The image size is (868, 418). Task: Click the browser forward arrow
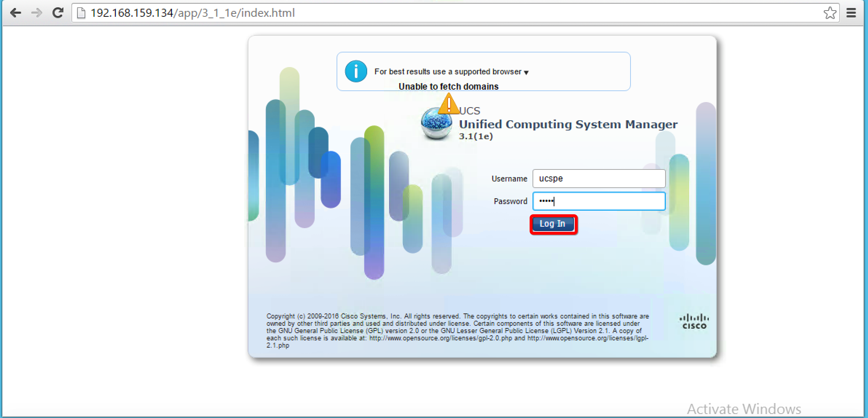point(36,13)
